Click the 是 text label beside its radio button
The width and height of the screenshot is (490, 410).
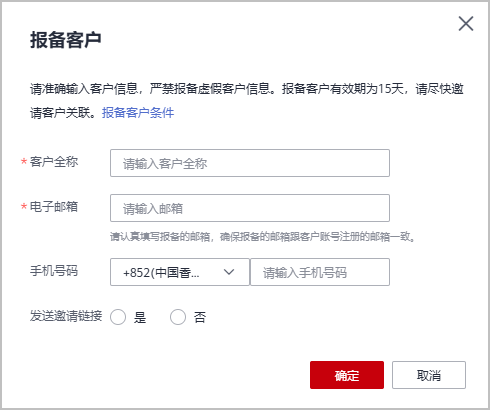coord(140,317)
